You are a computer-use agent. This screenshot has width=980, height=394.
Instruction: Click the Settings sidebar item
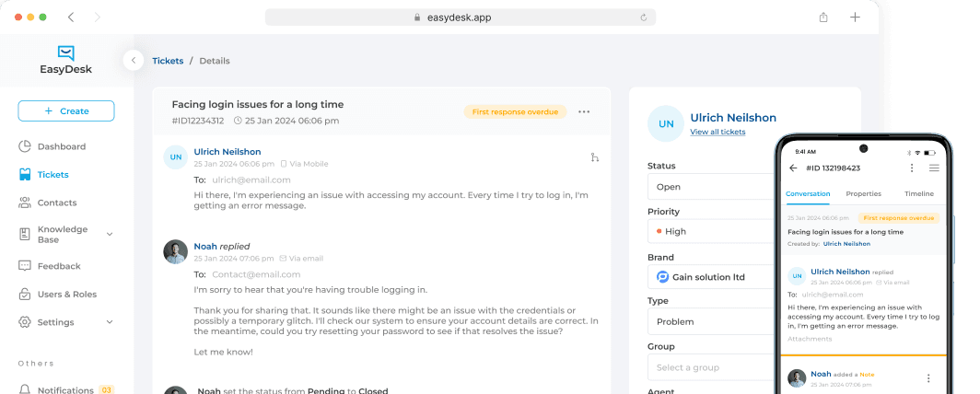pos(55,322)
